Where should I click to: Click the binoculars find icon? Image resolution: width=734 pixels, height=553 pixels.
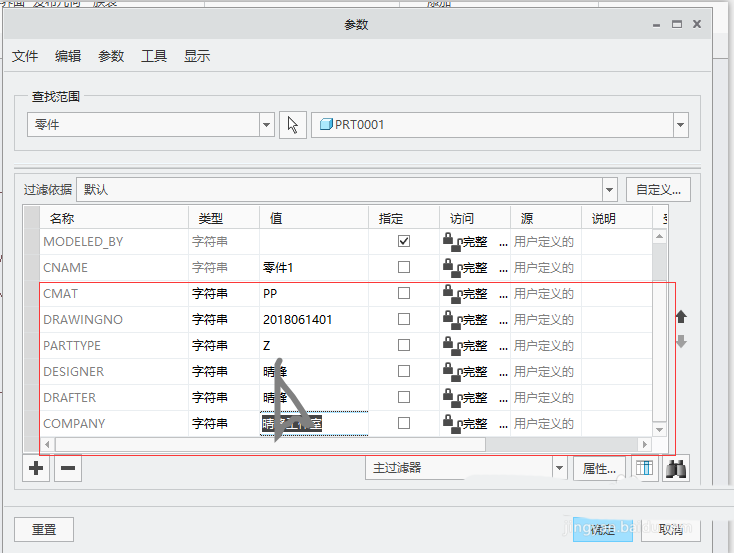point(676,469)
